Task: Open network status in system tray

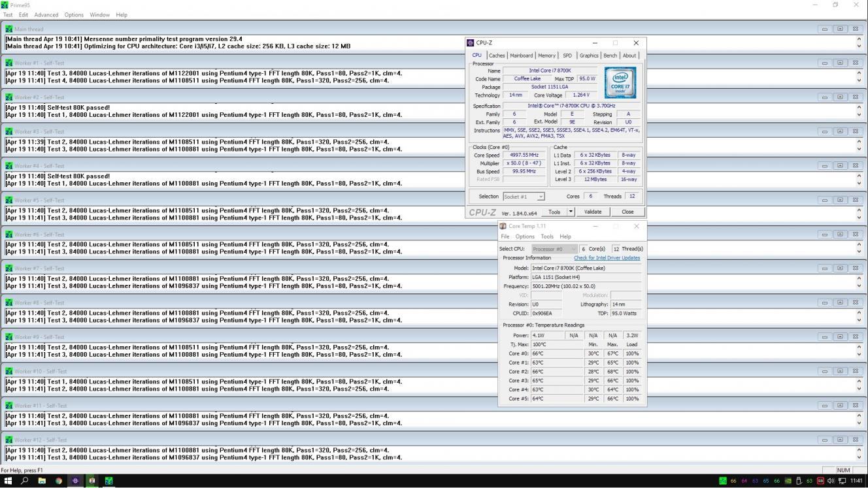Action: 842,481
